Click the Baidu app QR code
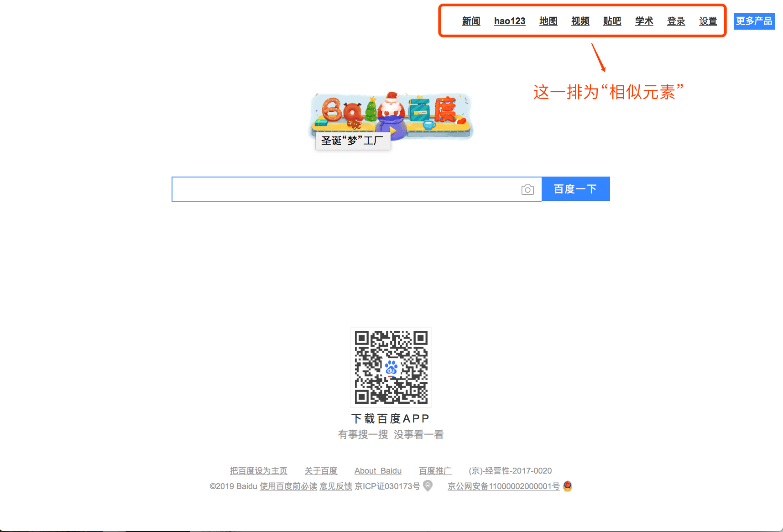Image resolution: width=783 pixels, height=532 pixels. pyautogui.click(x=391, y=367)
